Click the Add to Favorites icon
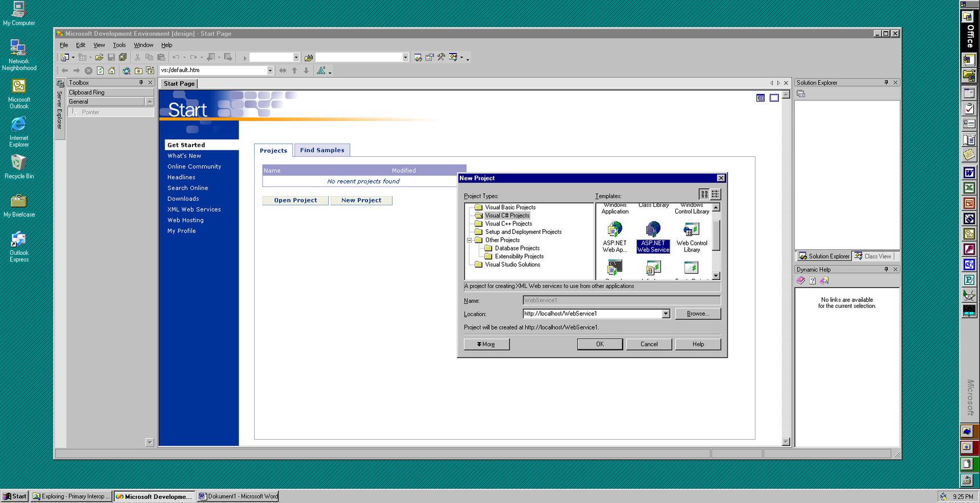This screenshot has width=980, height=503. click(x=150, y=71)
